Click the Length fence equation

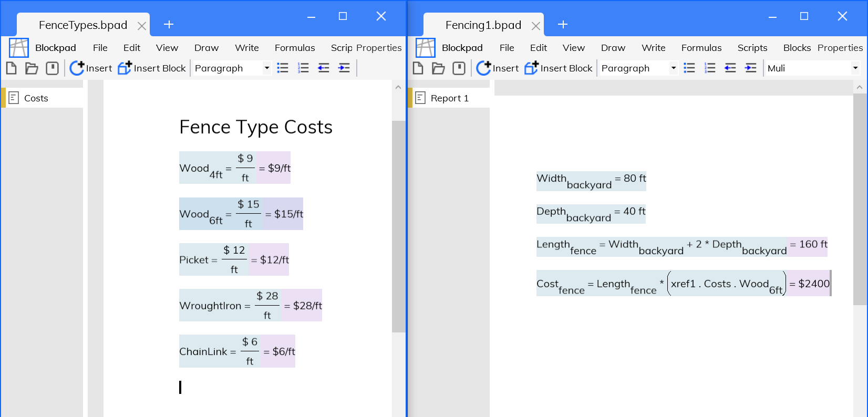[682, 247]
